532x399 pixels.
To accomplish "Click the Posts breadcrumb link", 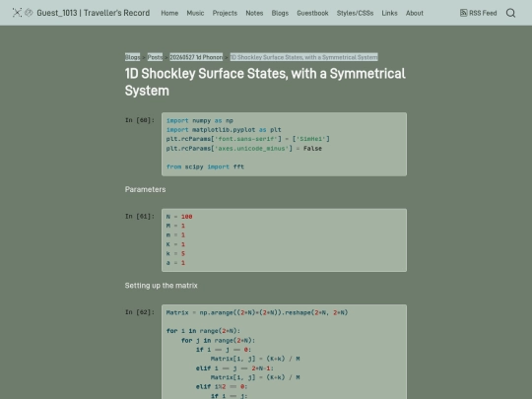I will pyautogui.click(x=155, y=57).
